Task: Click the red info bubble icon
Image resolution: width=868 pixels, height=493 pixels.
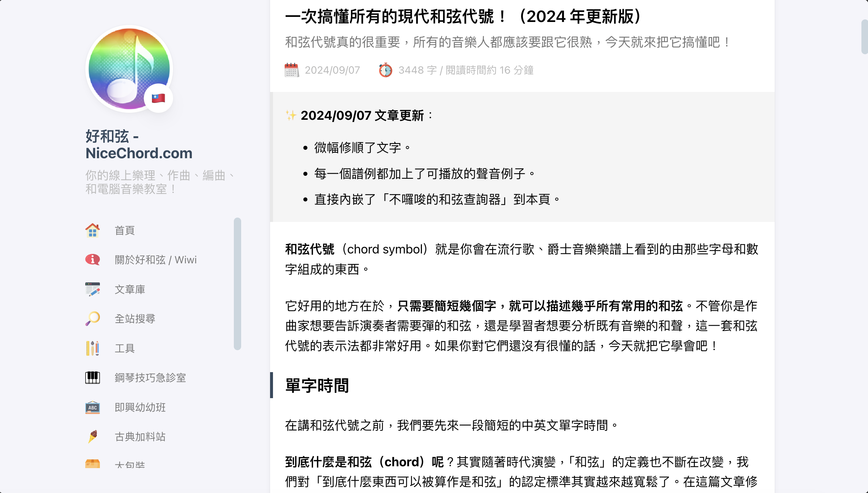Action: click(x=93, y=260)
